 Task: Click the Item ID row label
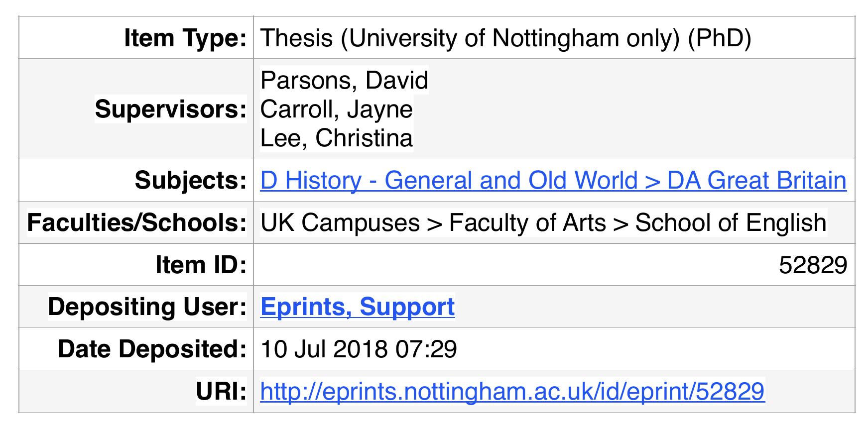point(201,265)
